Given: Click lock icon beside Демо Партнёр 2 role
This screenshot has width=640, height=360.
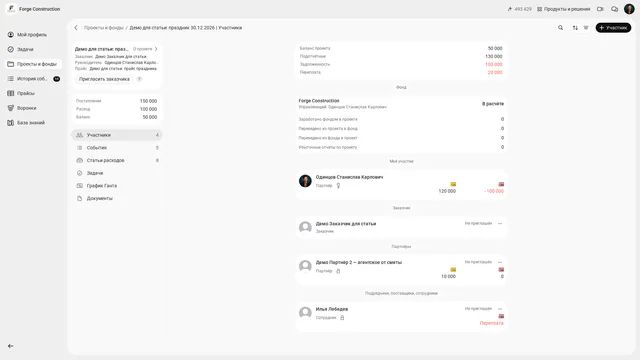Looking at the screenshot, I should click(338, 271).
